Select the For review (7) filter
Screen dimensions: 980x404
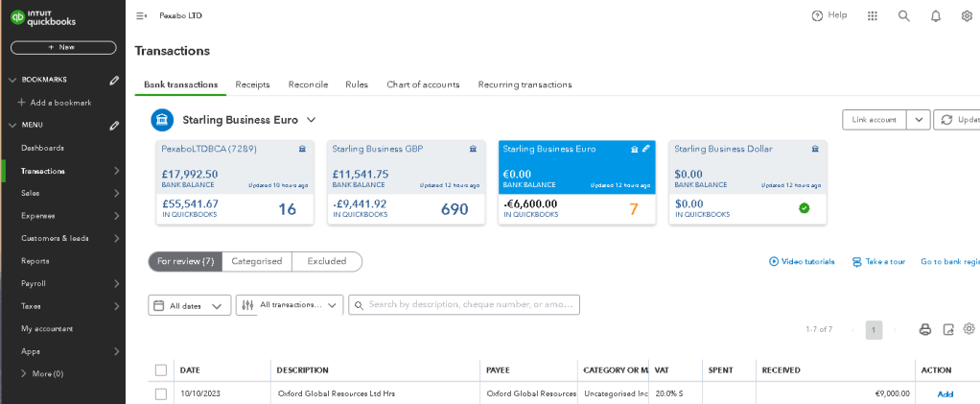click(186, 261)
